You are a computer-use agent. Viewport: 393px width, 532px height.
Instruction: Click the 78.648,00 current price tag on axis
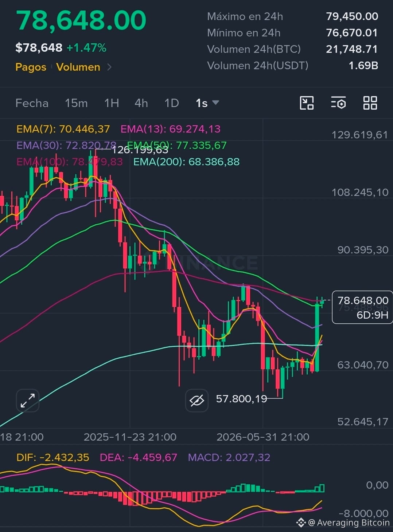(x=362, y=307)
